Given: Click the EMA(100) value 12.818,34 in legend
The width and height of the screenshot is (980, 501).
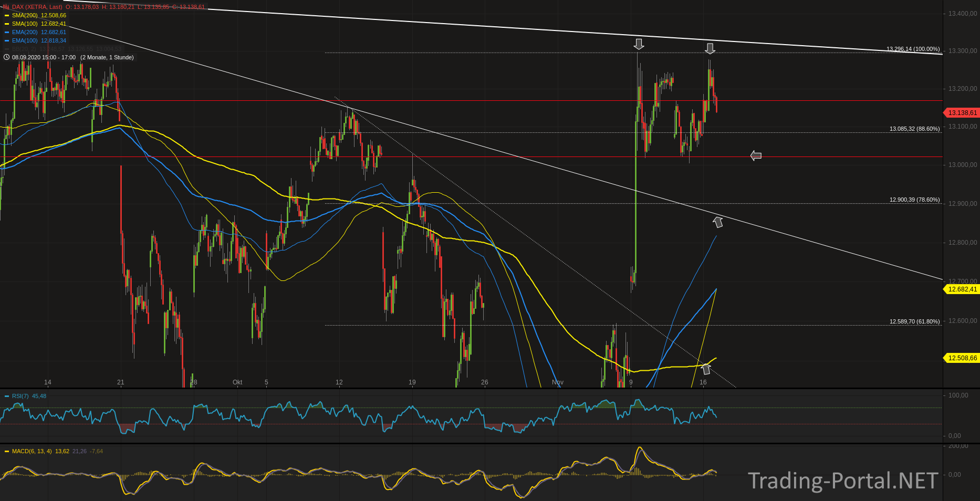Looking at the screenshot, I should 54,40.
